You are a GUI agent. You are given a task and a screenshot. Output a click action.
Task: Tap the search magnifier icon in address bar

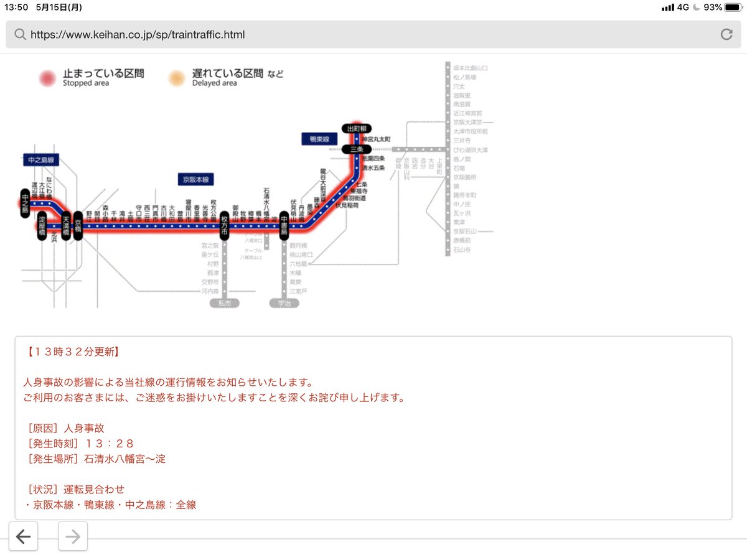pos(20,35)
